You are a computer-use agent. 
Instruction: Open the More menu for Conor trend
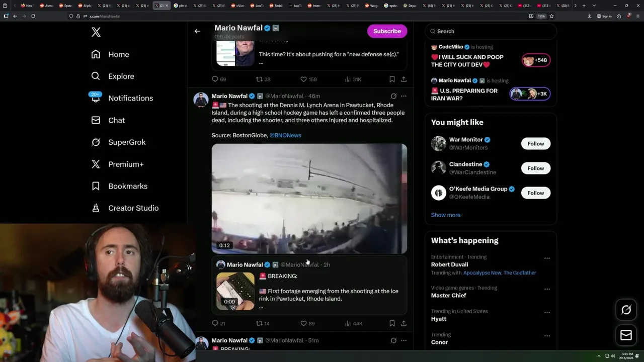547,336
